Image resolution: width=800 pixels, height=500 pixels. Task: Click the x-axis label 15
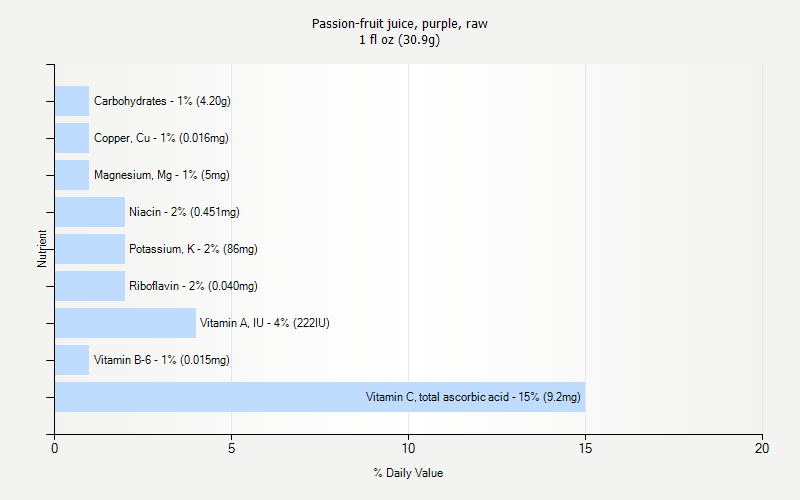click(585, 448)
